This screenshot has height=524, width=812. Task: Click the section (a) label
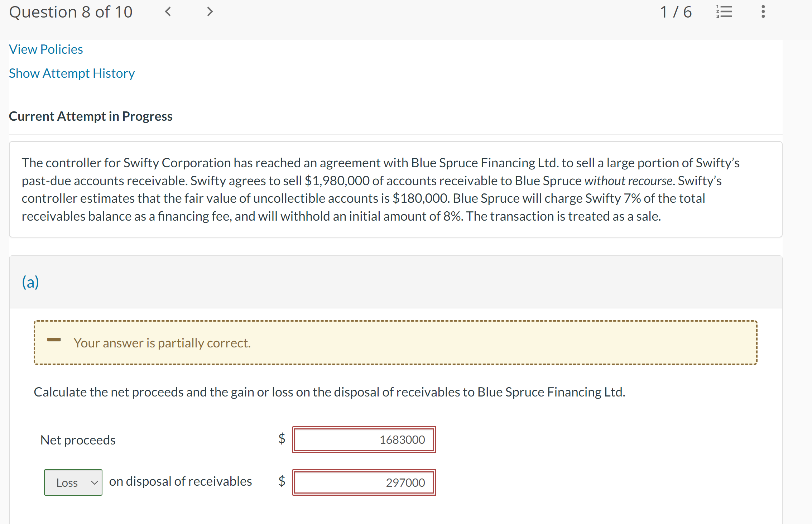[x=30, y=282]
